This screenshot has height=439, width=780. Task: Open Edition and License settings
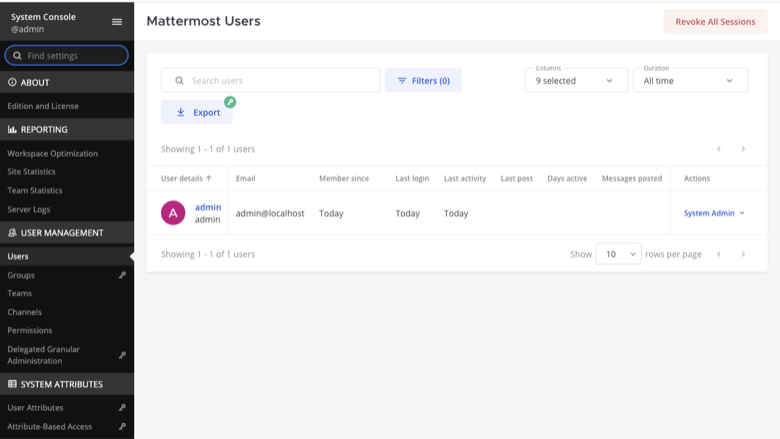43,106
